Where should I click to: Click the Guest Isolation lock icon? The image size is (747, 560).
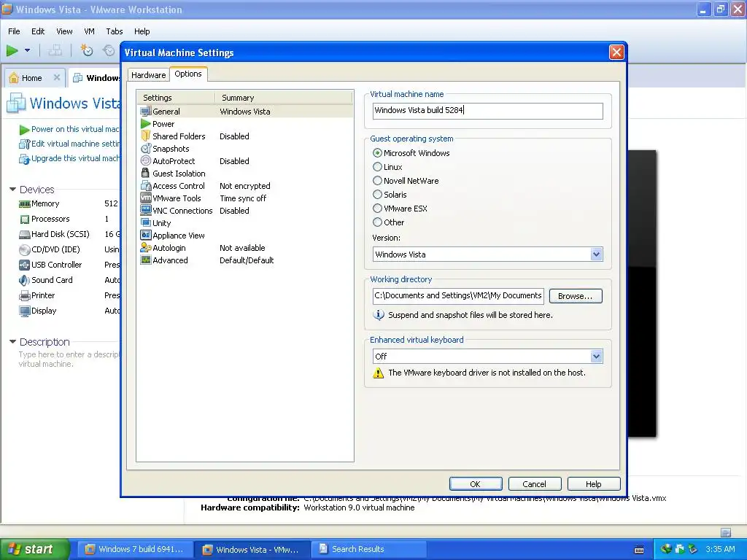coord(146,174)
